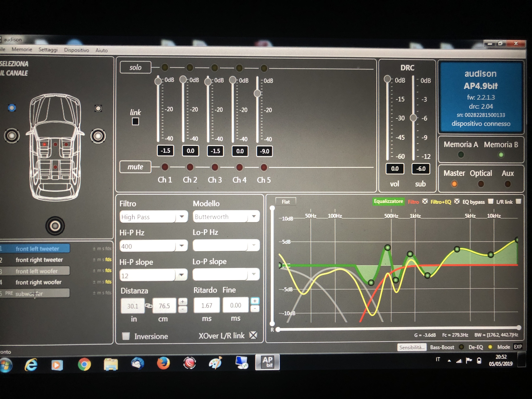Screen dimensions: 532x399
Task: Select the front right tweeter speaker icon
Action: 98,108
